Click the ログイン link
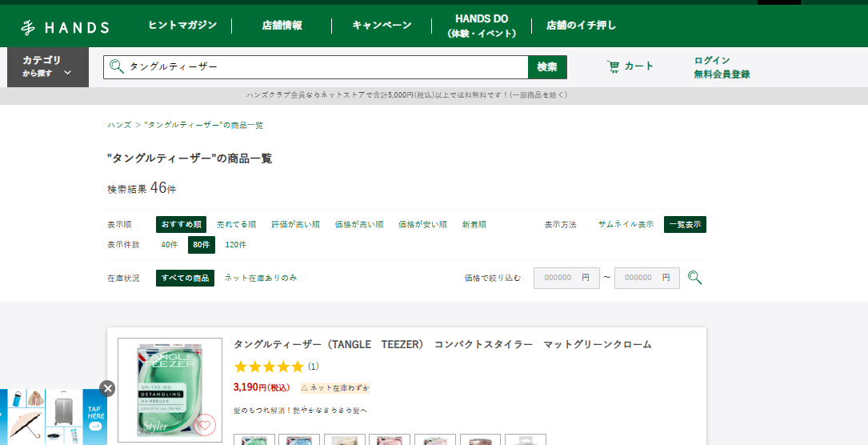Image resolution: width=868 pixels, height=445 pixels. point(712,60)
